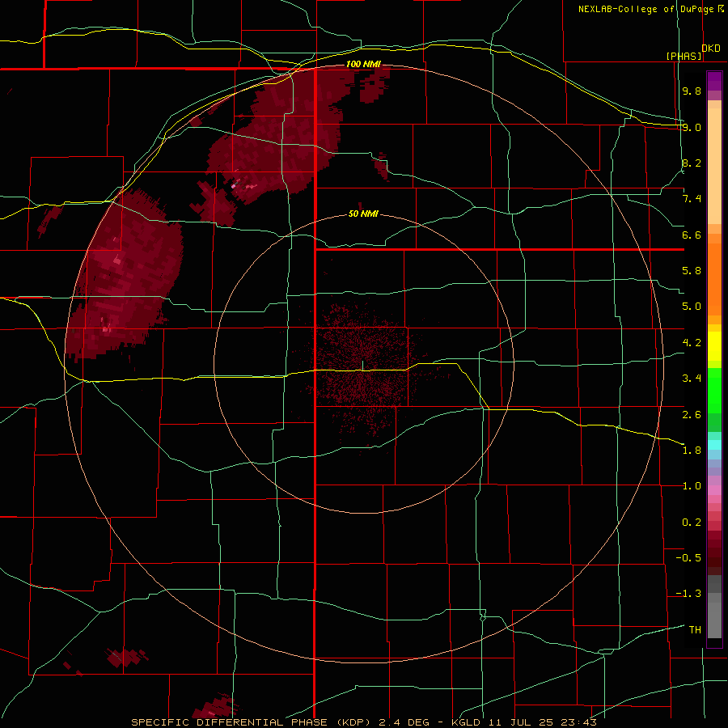Click the TH threshold label
This screenshot has height=728, width=728.
click(x=695, y=630)
